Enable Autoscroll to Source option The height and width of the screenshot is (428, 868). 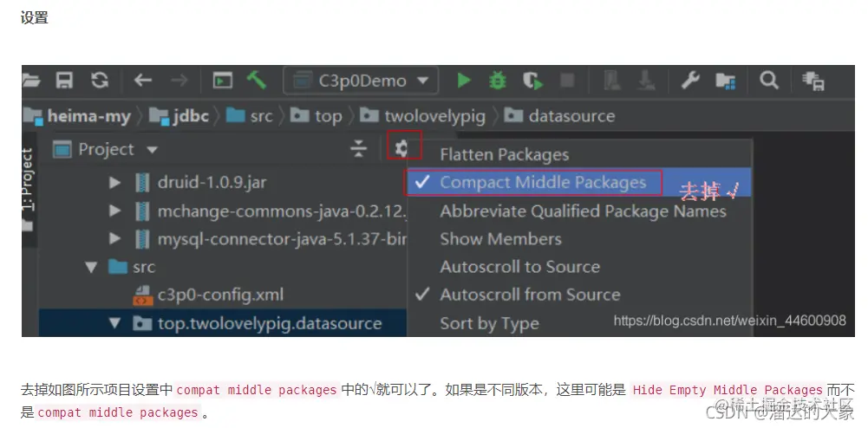click(x=578, y=267)
